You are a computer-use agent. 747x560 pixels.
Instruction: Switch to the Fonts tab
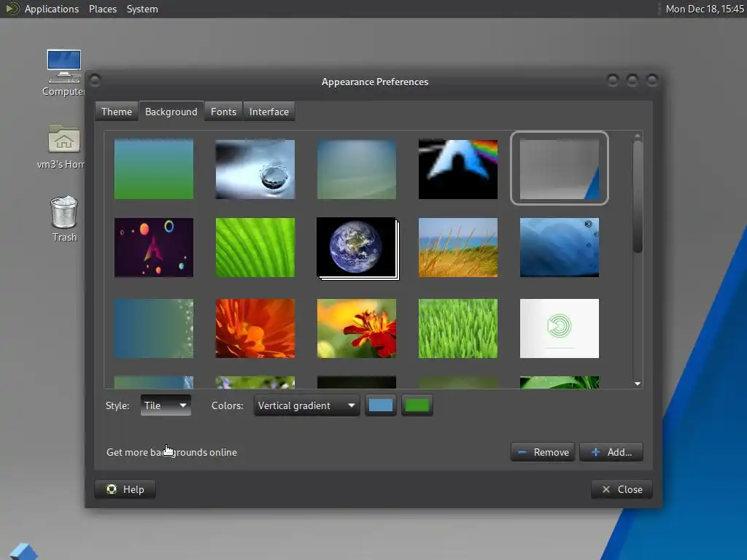(223, 112)
